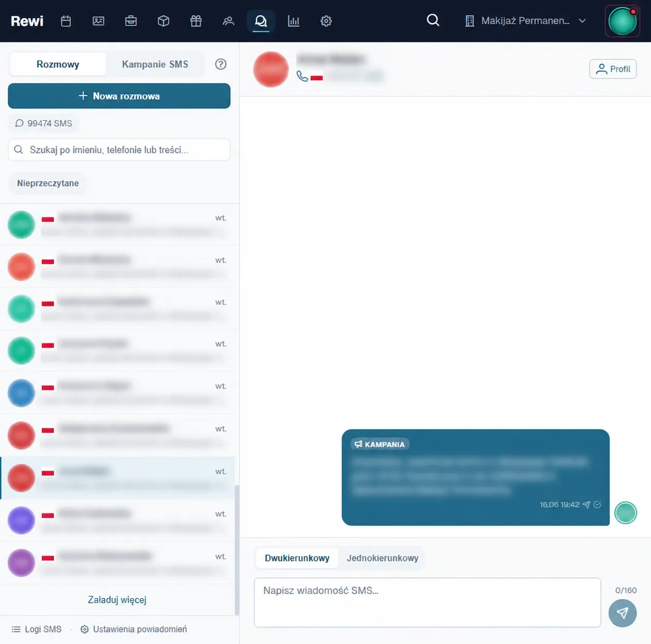The height and width of the screenshot is (644, 651).
Task: Open the settings gear in top navigation
Action: 326,21
